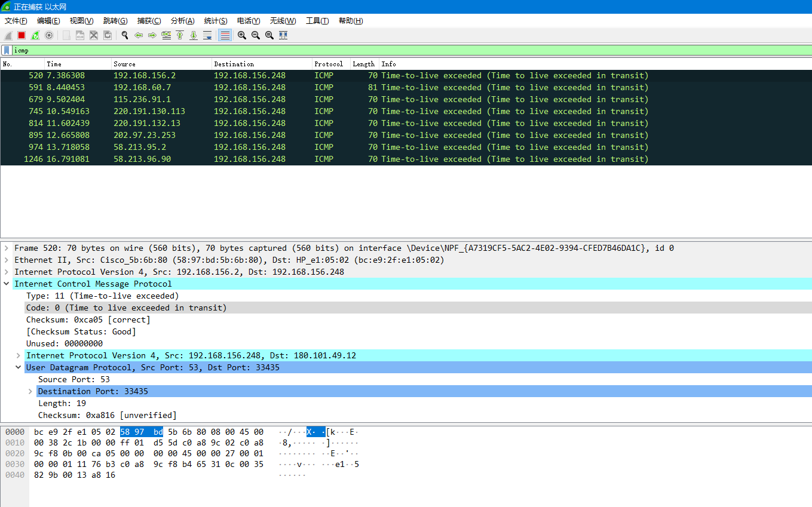Click the save capture file icon
The width and height of the screenshot is (812, 507).
click(80, 35)
